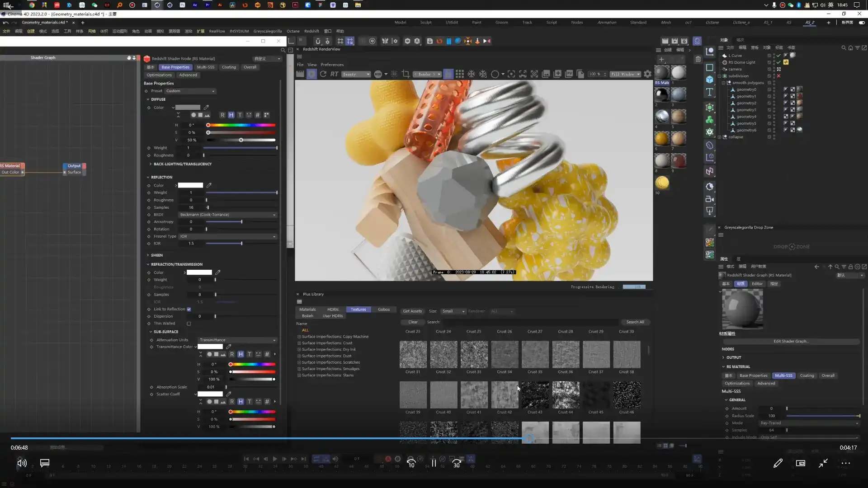Switch to the Multi-SSS tab in shader node
This screenshot has height=488, width=868.
click(x=205, y=67)
